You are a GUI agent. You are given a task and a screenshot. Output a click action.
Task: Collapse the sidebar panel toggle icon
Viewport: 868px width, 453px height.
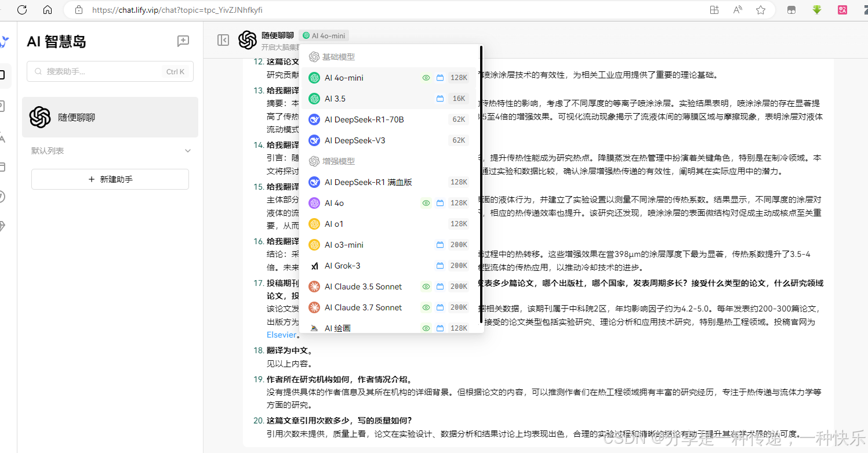click(x=223, y=40)
